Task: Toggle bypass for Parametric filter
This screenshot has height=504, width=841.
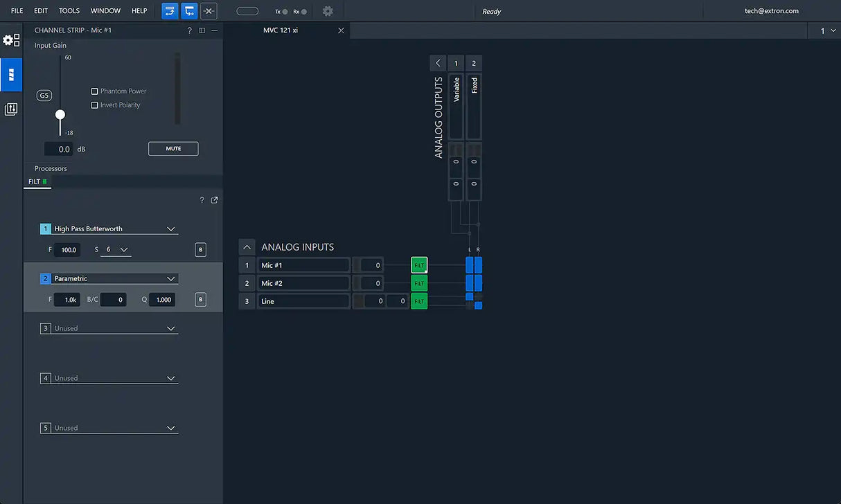Action: click(x=200, y=300)
